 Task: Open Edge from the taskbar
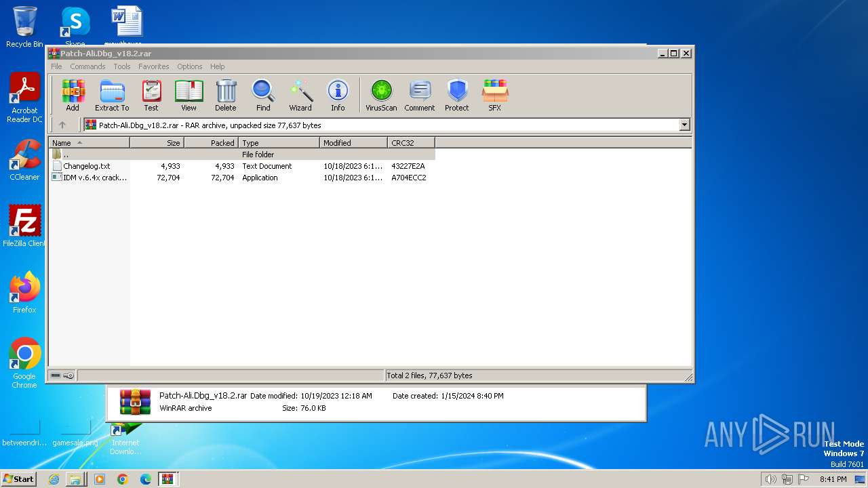coord(145,479)
